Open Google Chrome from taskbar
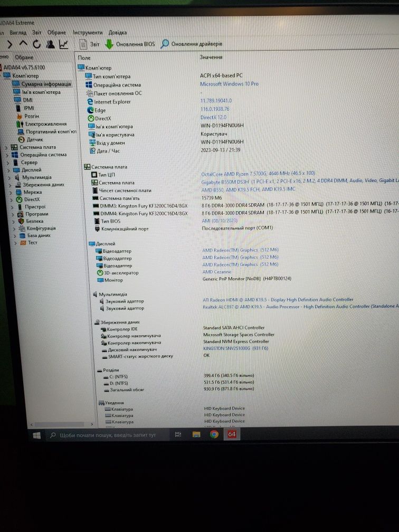Screen dimensions: 399x532 coord(214,434)
